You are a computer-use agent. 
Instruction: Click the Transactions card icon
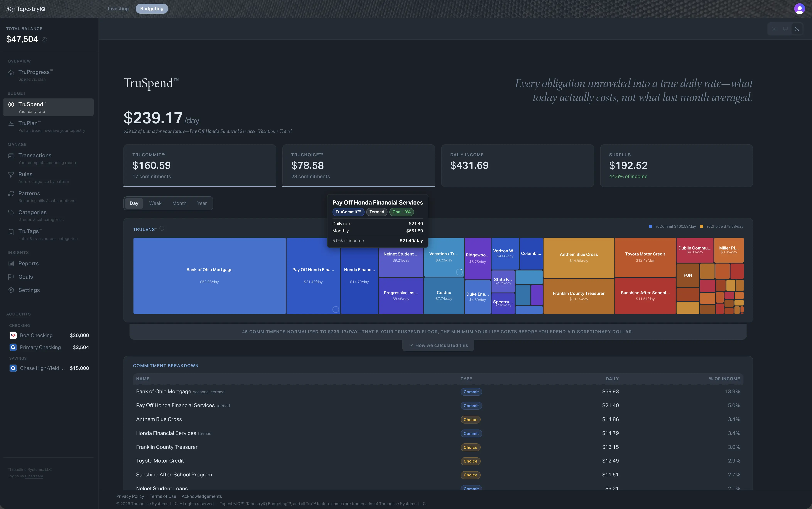coord(11,156)
